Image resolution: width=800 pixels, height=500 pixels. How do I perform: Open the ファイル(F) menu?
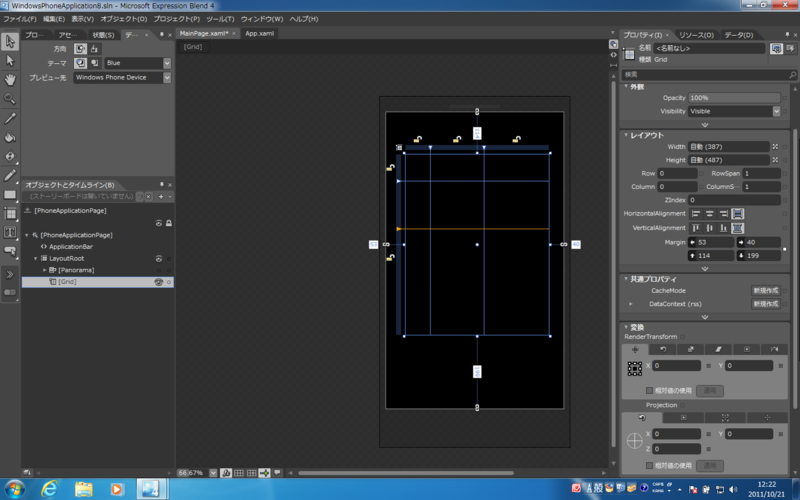20,19
